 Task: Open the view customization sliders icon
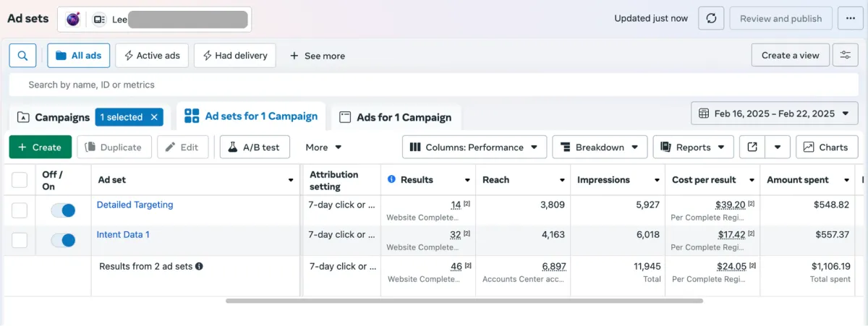pos(845,56)
